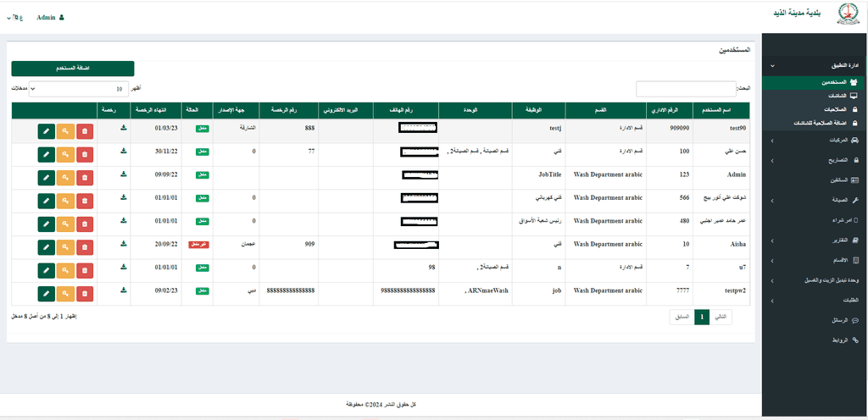Select المستخدمين in the sidebar
The height and width of the screenshot is (420, 868).
click(815, 82)
